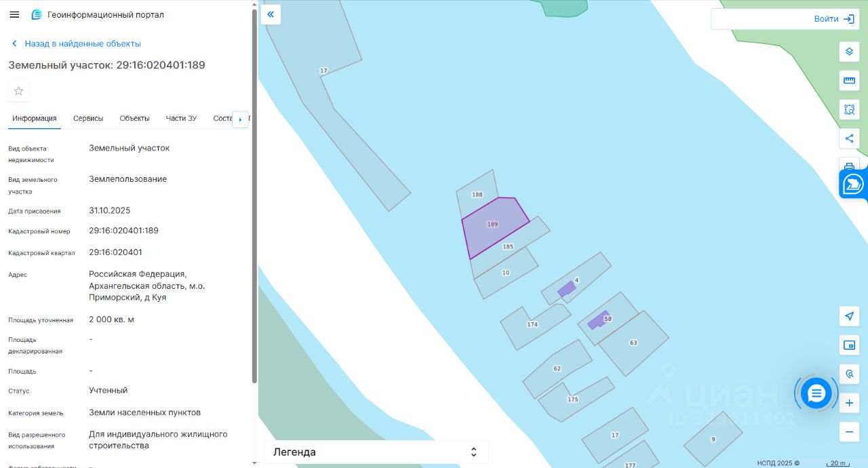Open the blue chat assistant bubble
The width and height of the screenshot is (868, 468).
(816, 393)
